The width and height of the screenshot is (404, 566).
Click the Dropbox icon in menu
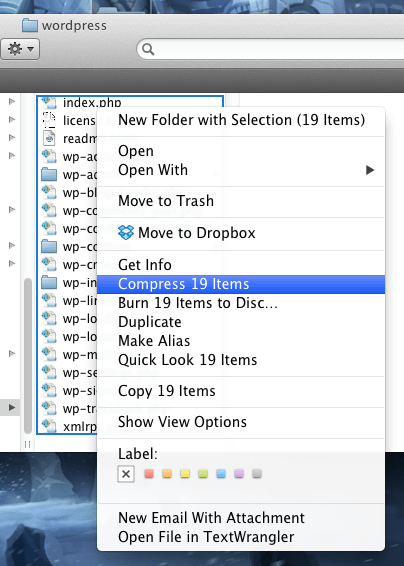click(126, 232)
